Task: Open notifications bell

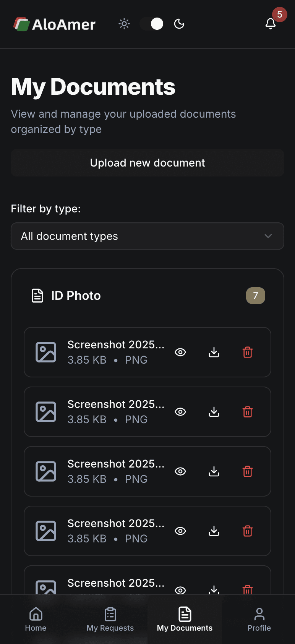Action: point(271,24)
